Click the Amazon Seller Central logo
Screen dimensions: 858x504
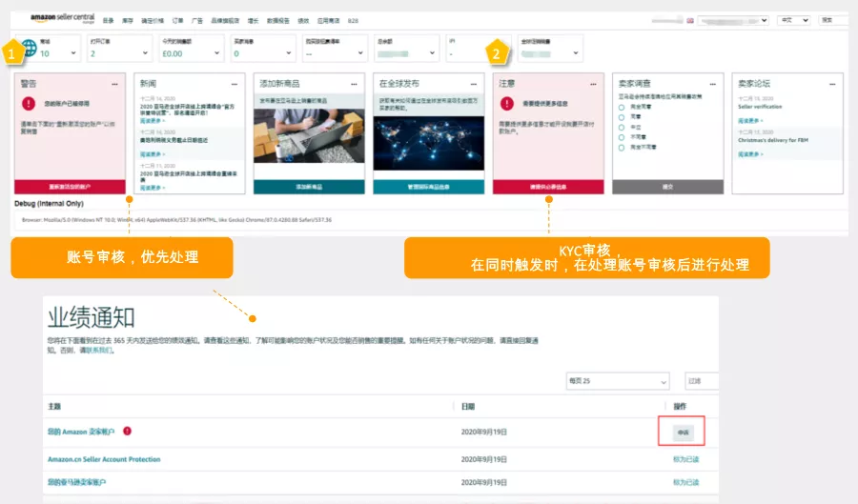coord(62,18)
